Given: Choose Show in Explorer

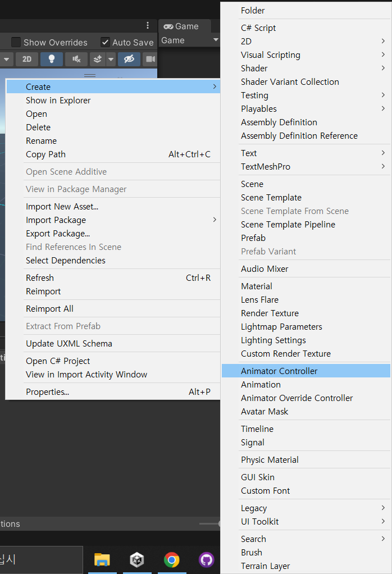Looking at the screenshot, I should tap(113, 101).
